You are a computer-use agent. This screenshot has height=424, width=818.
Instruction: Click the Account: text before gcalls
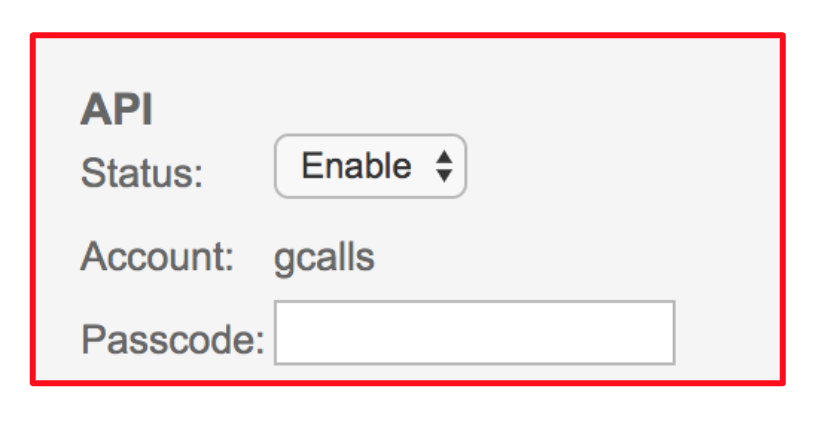(x=157, y=257)
